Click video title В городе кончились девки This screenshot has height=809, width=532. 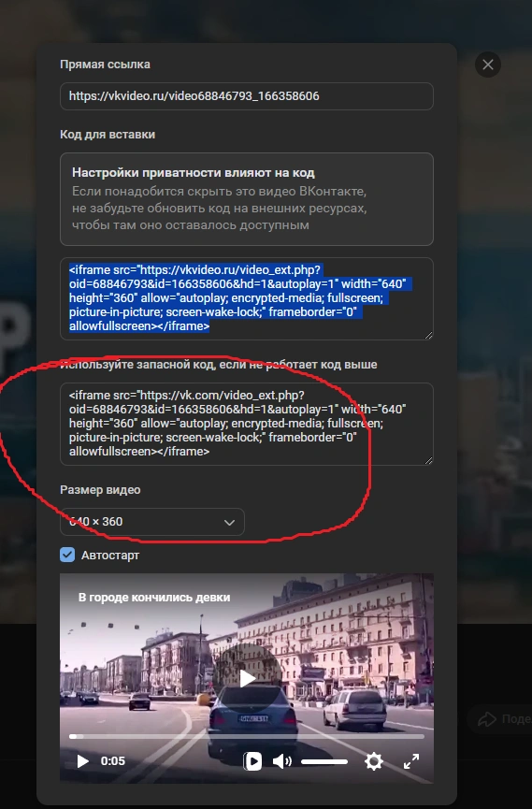point(154,597)
